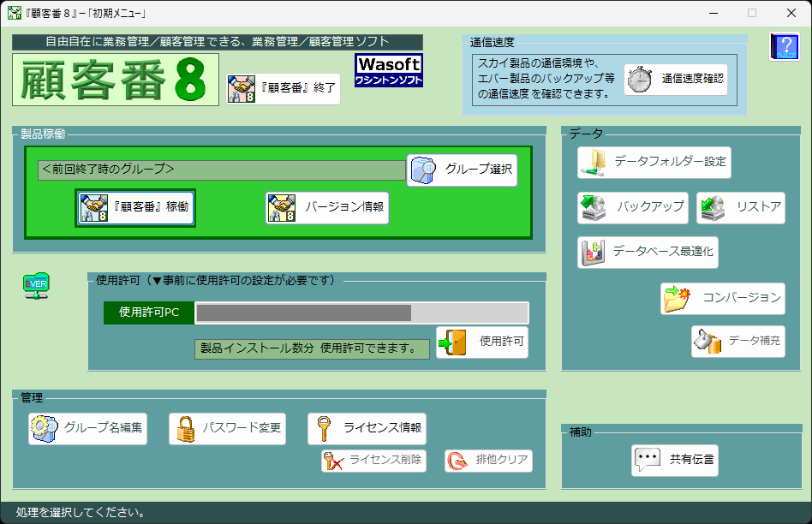
Task: Click the 顧客番8 product logo
Action: 116,80
